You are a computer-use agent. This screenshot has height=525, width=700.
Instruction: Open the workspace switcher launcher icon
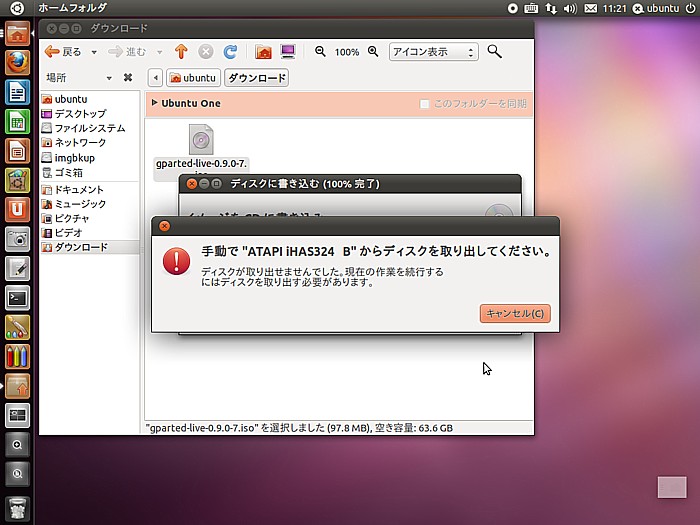[x=17, y=415]
